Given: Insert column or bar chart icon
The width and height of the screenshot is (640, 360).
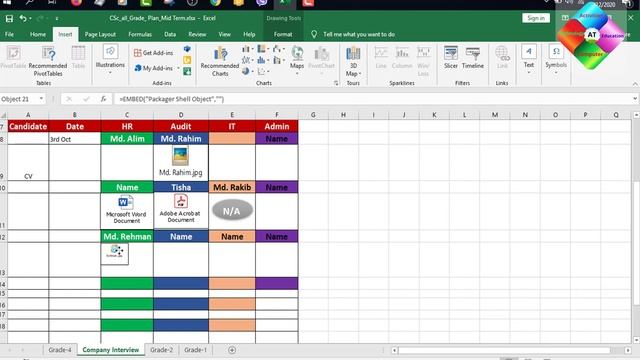Looking at the screenshot, I should click(x=247, y=49).
